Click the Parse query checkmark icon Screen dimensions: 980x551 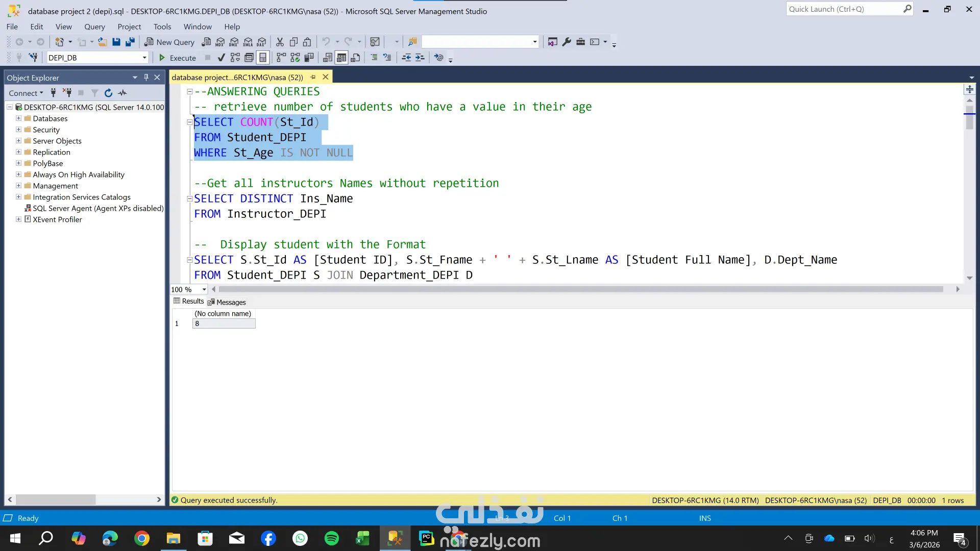pos(221,58)
